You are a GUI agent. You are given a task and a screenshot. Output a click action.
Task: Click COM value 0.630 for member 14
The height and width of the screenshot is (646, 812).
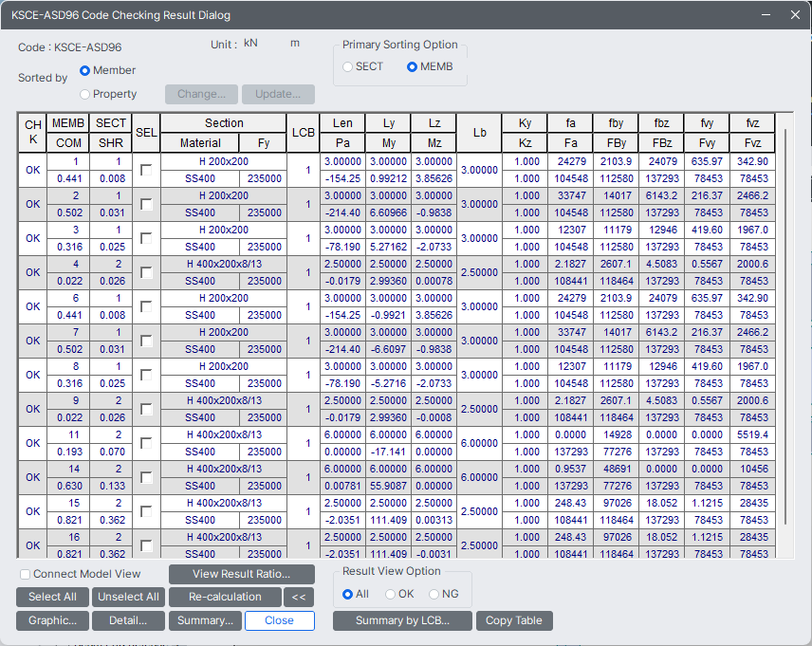[68, 486]
